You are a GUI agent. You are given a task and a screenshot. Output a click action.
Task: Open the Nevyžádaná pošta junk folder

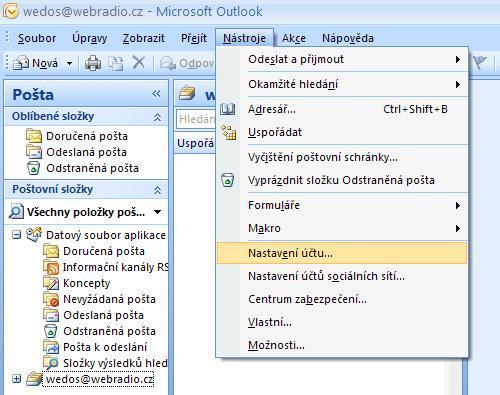109,299
